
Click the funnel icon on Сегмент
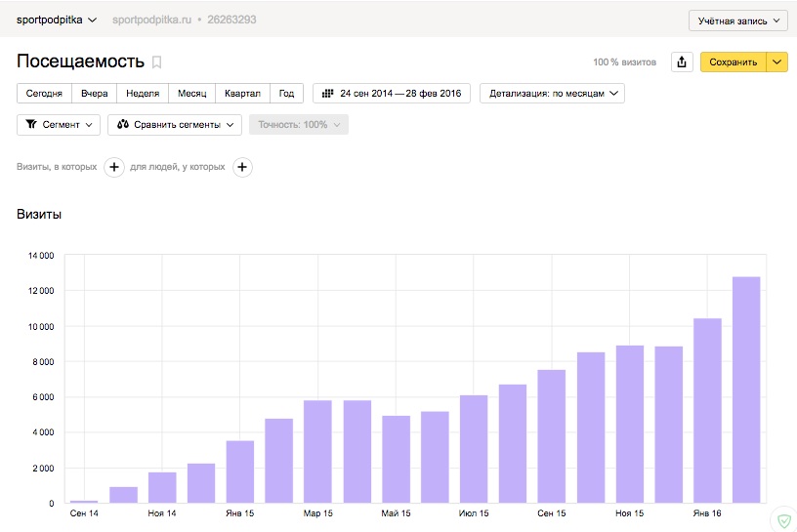pyautogui.click(x=31, y=125)
